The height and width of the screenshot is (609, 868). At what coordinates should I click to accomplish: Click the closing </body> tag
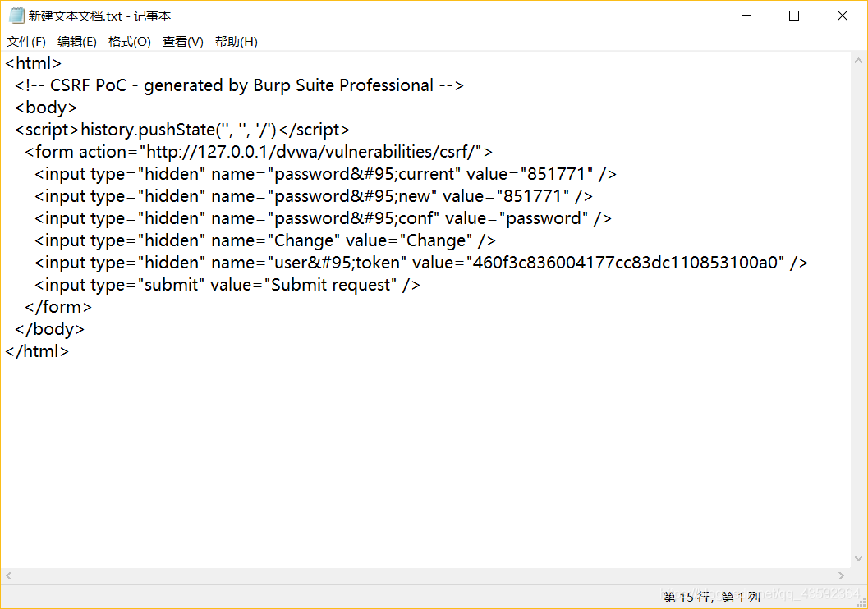pyautogui.click(x=50, y=328)
